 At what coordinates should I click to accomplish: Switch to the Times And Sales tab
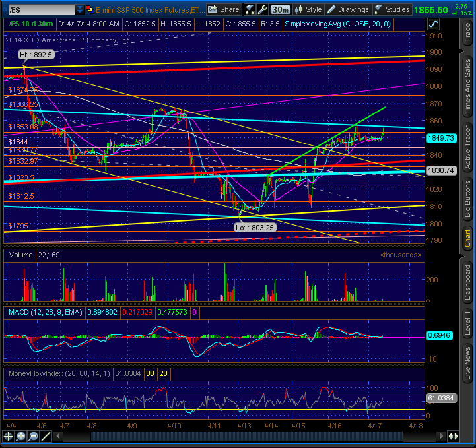click(468, 86)
